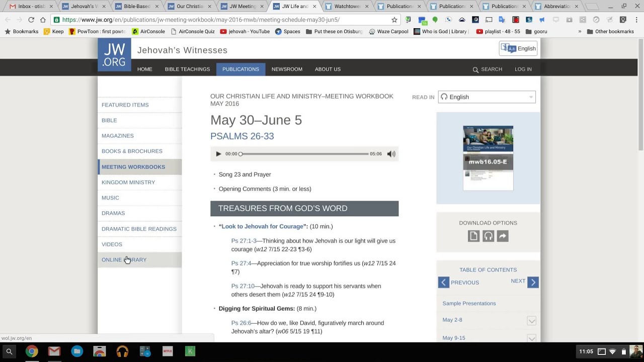This screenshot has width=644, height=362.
Task: Open the LOG IN link
Action: pyautogui.click(x=523, y=69)
